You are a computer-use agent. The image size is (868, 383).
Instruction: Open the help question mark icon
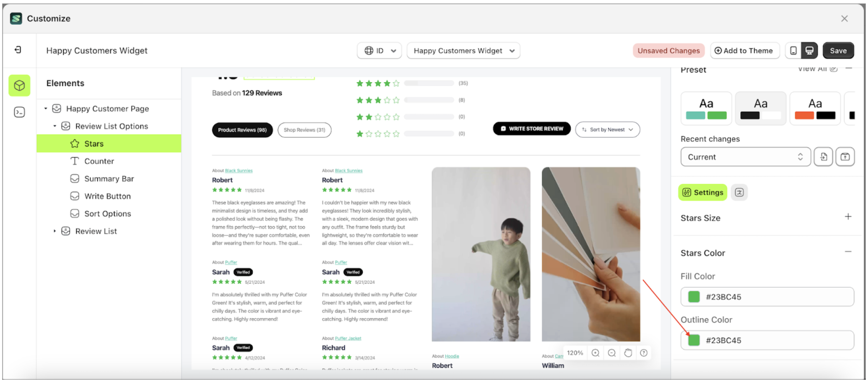tap(644, 352)
